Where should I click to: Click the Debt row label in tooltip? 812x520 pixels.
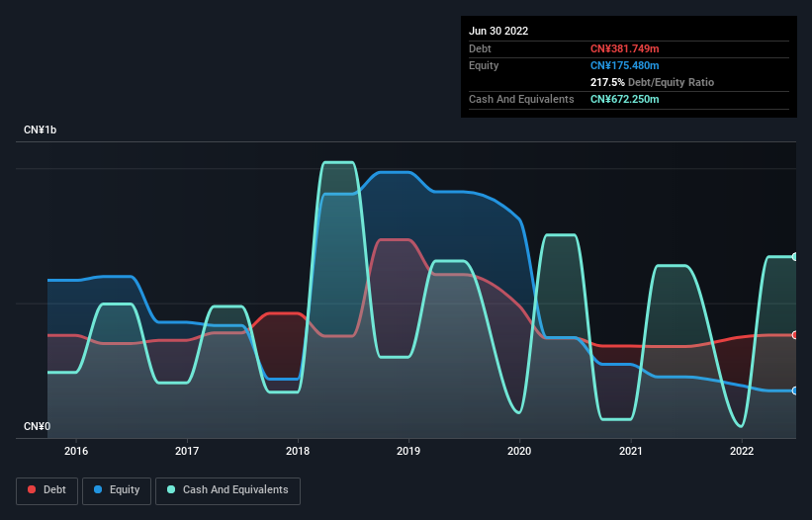pyautogui.click(x=480, y=48)
